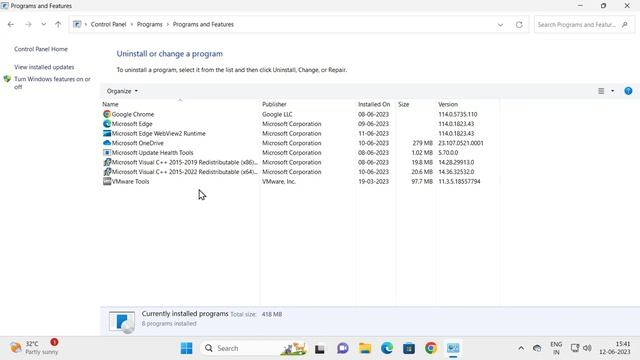Click the ENG IN language indicator
Screen dimensions: 640x360
pos(556,348)
